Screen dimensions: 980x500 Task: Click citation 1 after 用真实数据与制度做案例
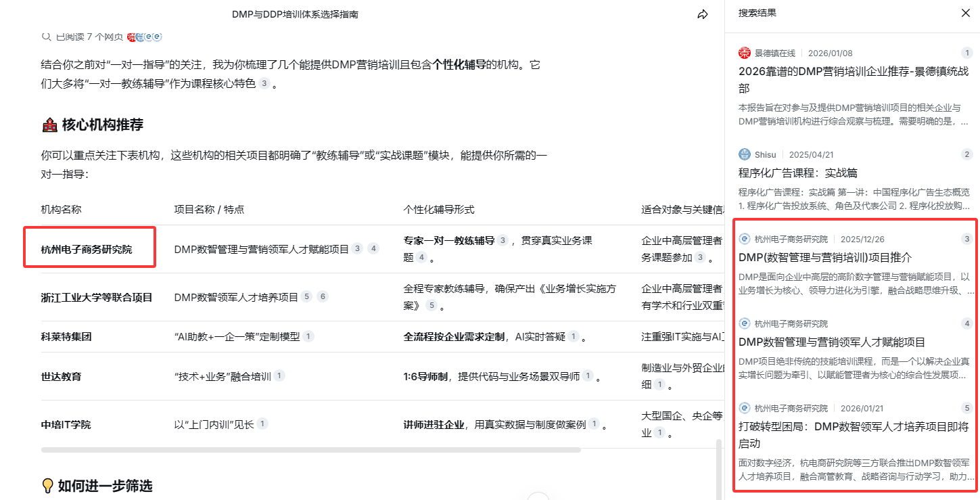pos(593,424)
